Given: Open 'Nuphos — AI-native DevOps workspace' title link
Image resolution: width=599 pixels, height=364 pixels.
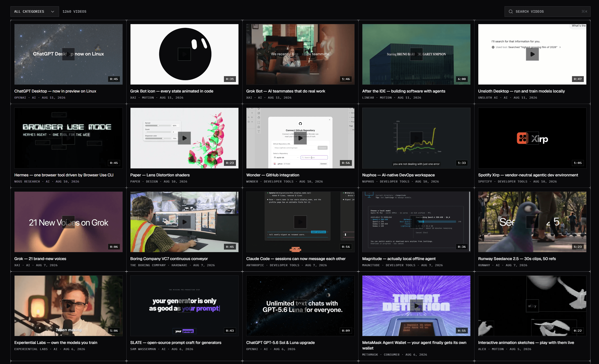Looking at the screenshot, I should point(398,175).
